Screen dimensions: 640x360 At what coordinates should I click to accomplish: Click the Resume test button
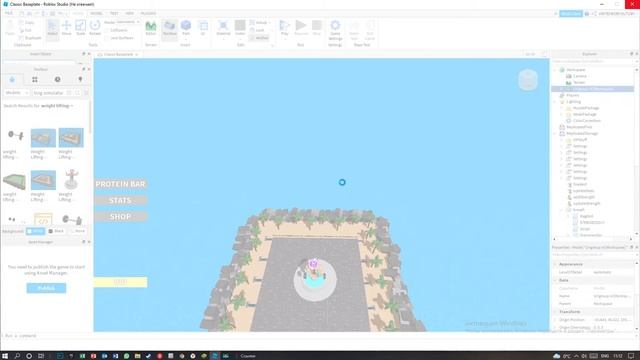pos(301,28)
